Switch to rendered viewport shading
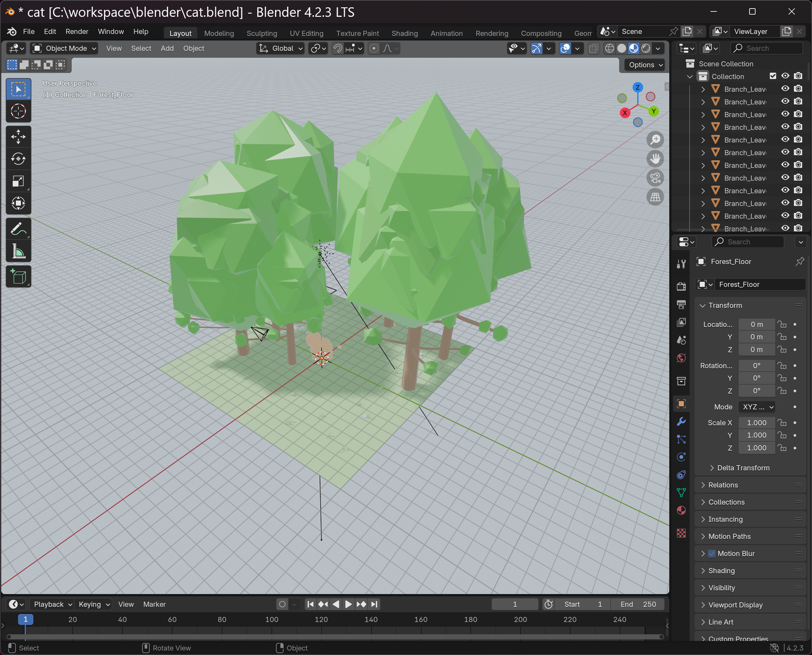 point(646,48)
